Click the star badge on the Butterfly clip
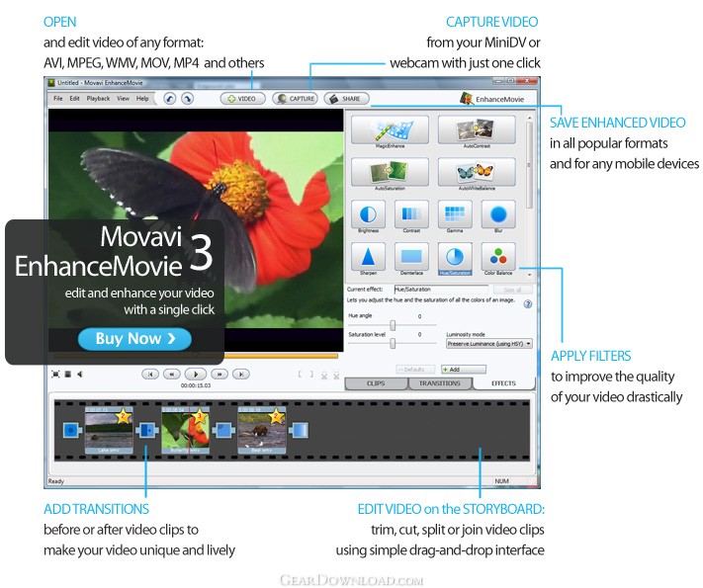 [x=200, y=416]
